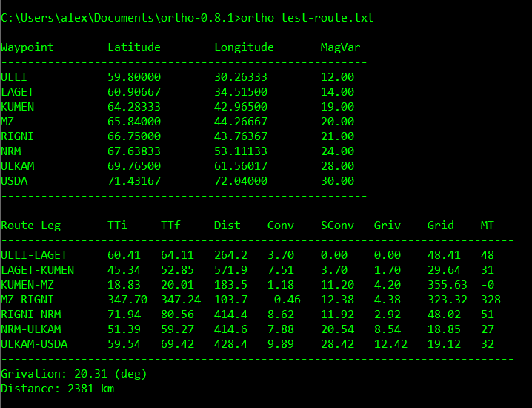Click the 'Griv' column header

[x=387, y=226]
